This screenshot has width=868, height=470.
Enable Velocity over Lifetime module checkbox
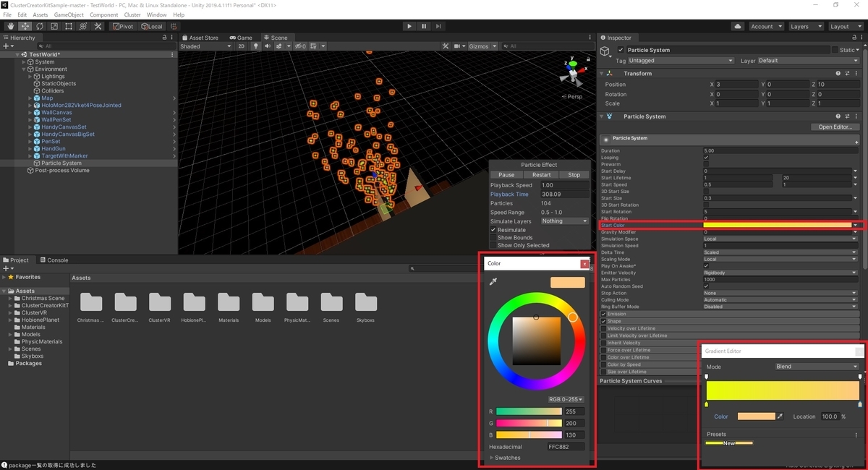coord(604,328)
